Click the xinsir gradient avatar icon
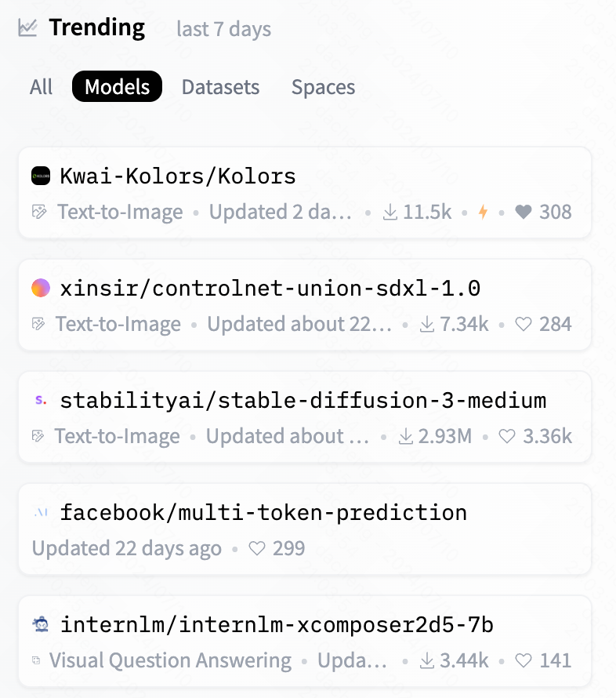Viewport: 616px width, 698px height. click(x=41, y=289)
